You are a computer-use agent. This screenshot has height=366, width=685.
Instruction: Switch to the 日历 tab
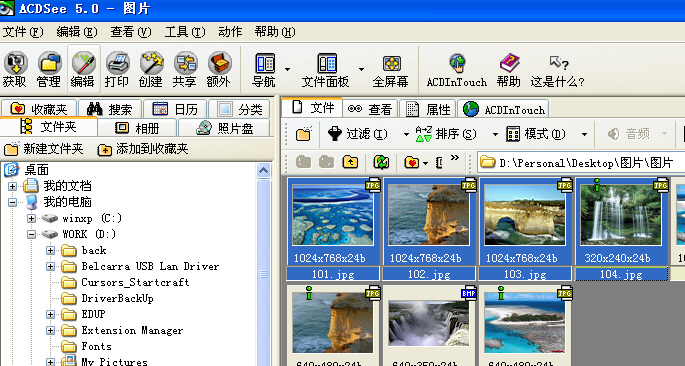pyautogui.click(x=176, y=109)
